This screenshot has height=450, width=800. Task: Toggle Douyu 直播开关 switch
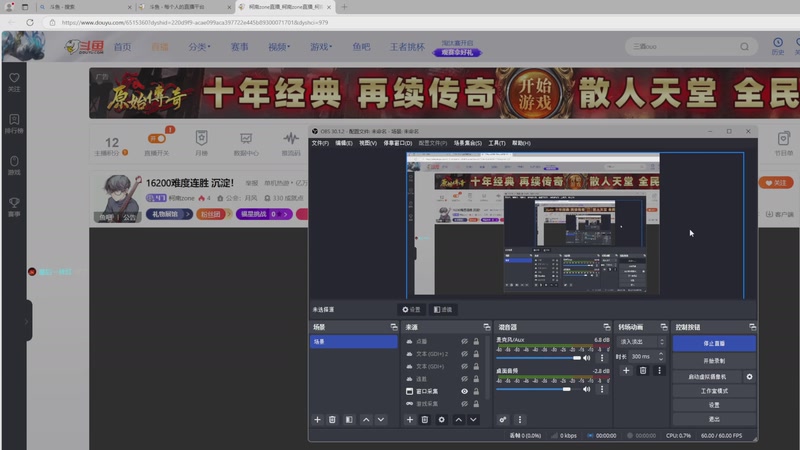click(157, 139)
